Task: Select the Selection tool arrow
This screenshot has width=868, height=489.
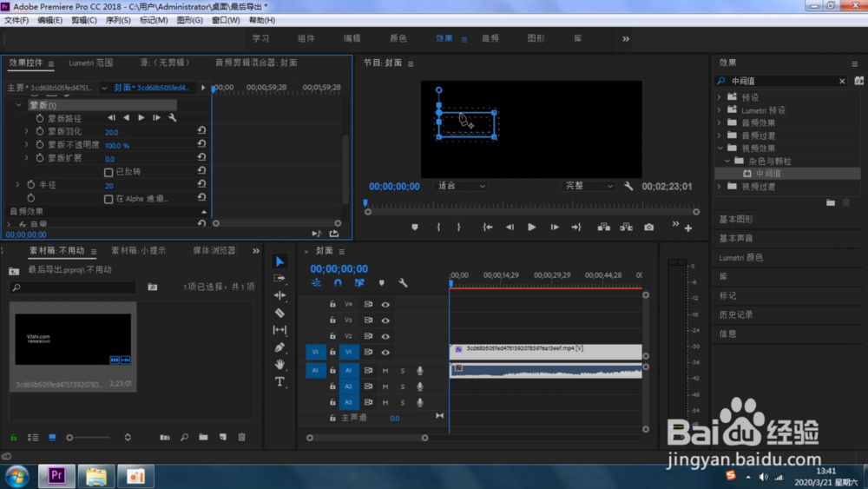Action: click(279, 261)
